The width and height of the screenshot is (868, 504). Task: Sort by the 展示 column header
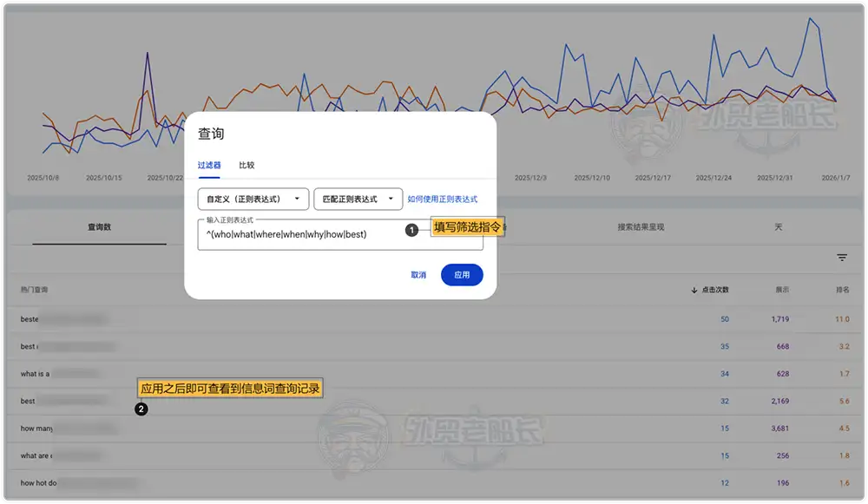point(782,290)
